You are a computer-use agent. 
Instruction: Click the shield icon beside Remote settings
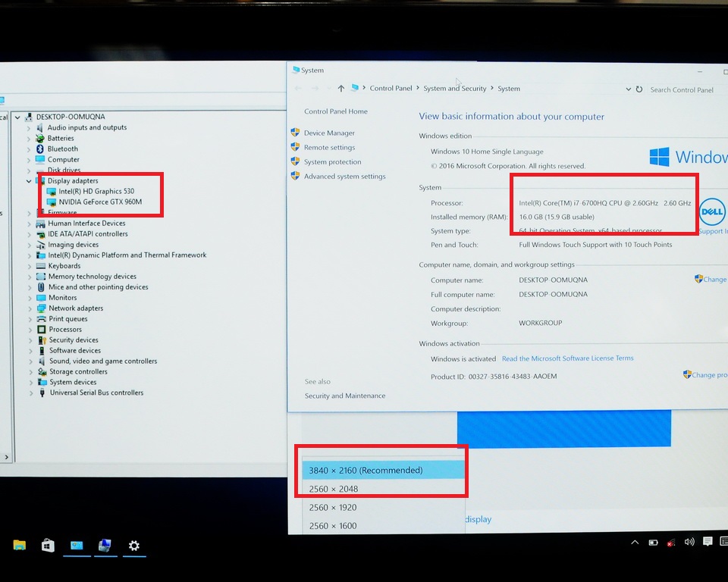[x=295, y=147]
